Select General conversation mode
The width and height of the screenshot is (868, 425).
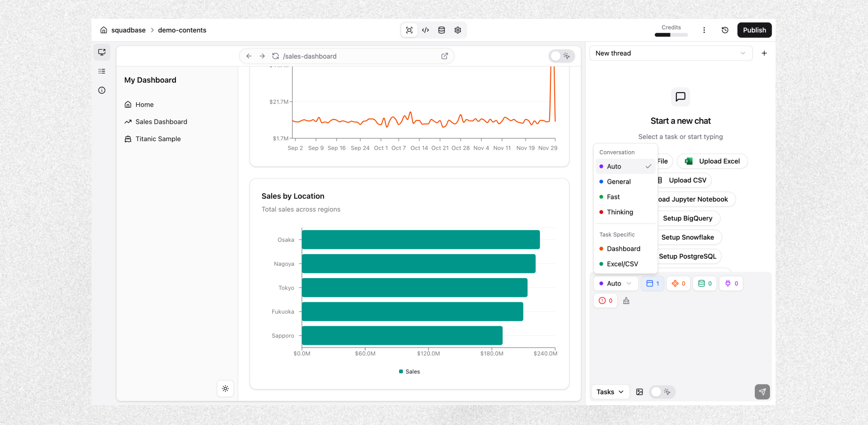pos(626,182)
